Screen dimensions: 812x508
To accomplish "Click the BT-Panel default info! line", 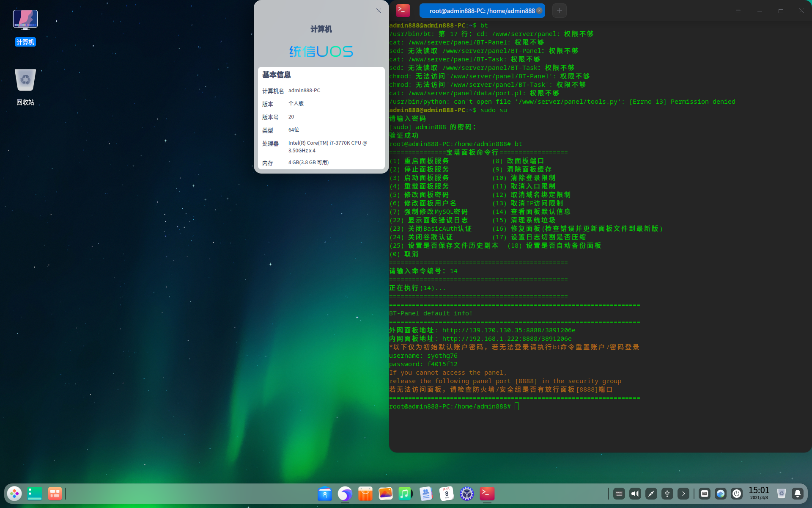I will (x=431, y=313).
